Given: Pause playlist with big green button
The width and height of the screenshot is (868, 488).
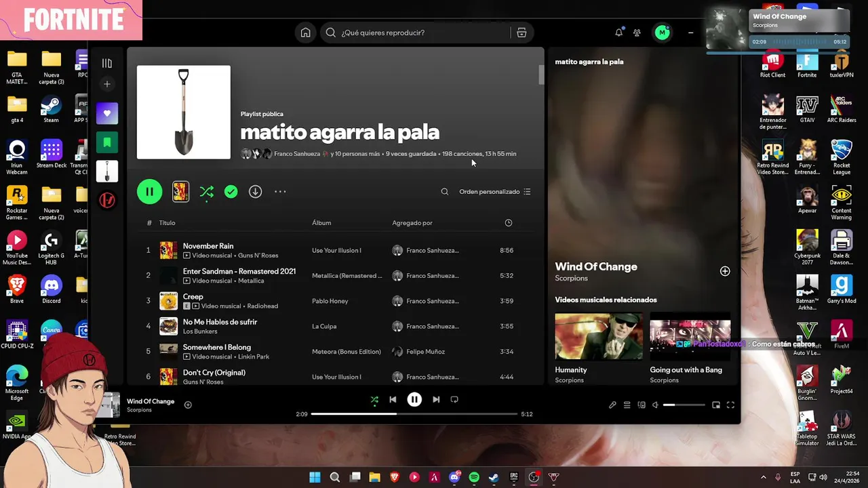Looking at the screenshot, I should click(150, 192).
